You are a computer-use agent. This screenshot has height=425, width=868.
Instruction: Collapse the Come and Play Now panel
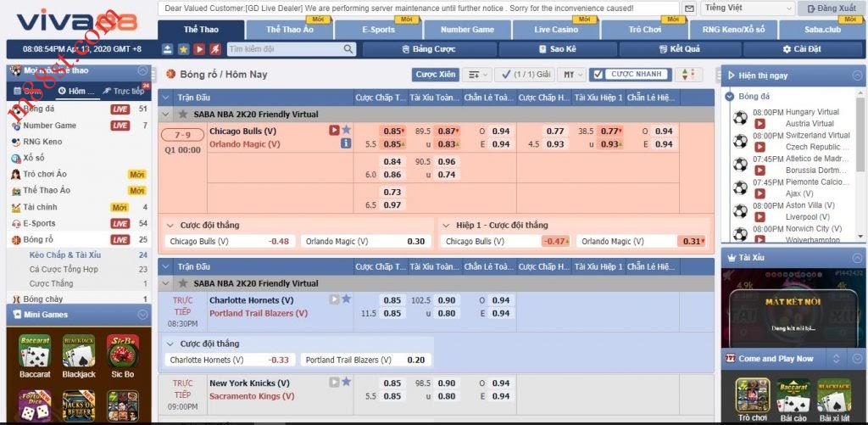pos(858,359)
